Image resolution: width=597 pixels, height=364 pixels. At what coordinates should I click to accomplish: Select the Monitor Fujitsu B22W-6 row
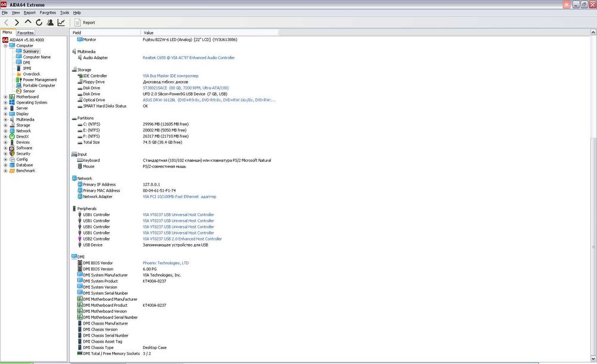(157, 39)
